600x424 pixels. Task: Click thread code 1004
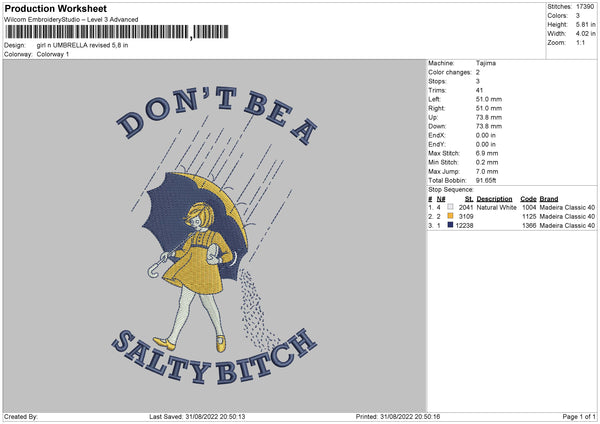[529, 207]
